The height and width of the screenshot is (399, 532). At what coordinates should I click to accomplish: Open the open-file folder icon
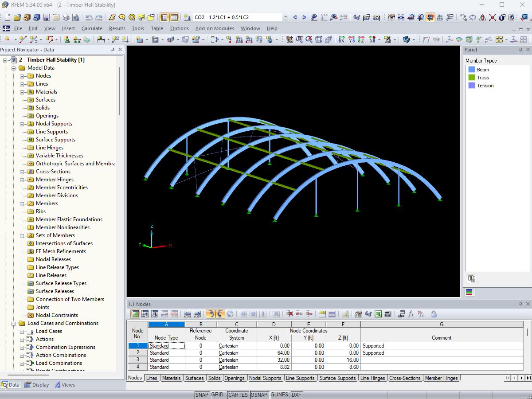pos(17,18)
